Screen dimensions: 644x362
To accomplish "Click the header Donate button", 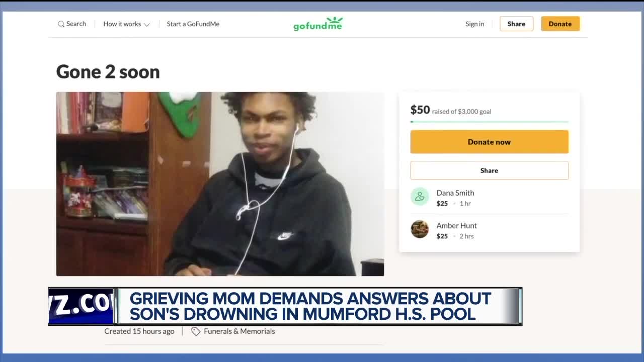I will 560,24.
